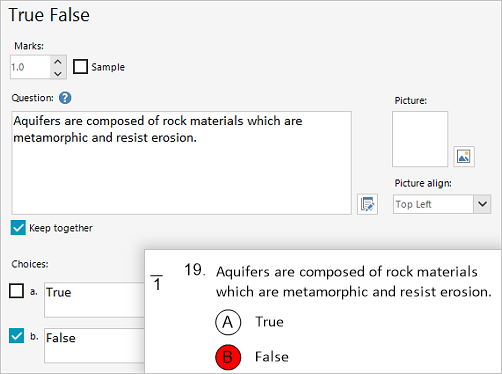The width and height of the screenshot is (502, 374).
Task: Click the Question text area
Action: tap(182, 163)
